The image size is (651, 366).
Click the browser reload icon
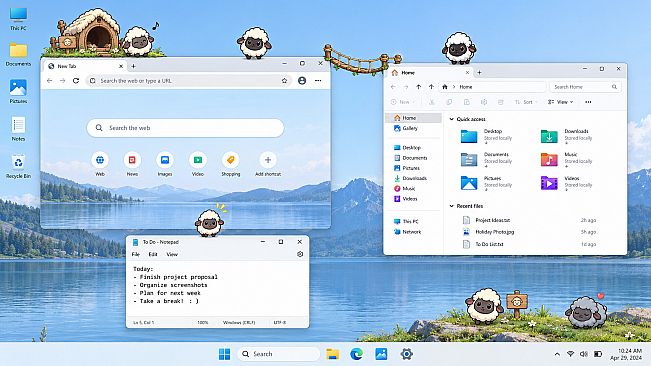(76, 81)
